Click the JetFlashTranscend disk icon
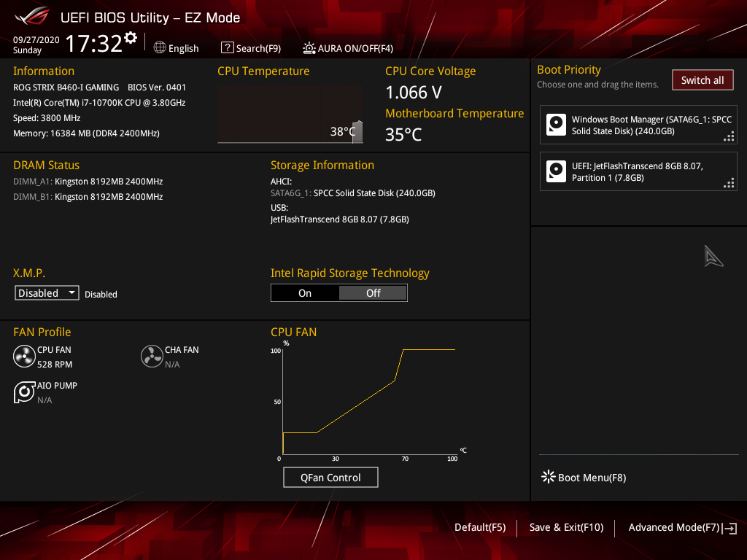Screen dimensions: 747x560 click(556, 171)
